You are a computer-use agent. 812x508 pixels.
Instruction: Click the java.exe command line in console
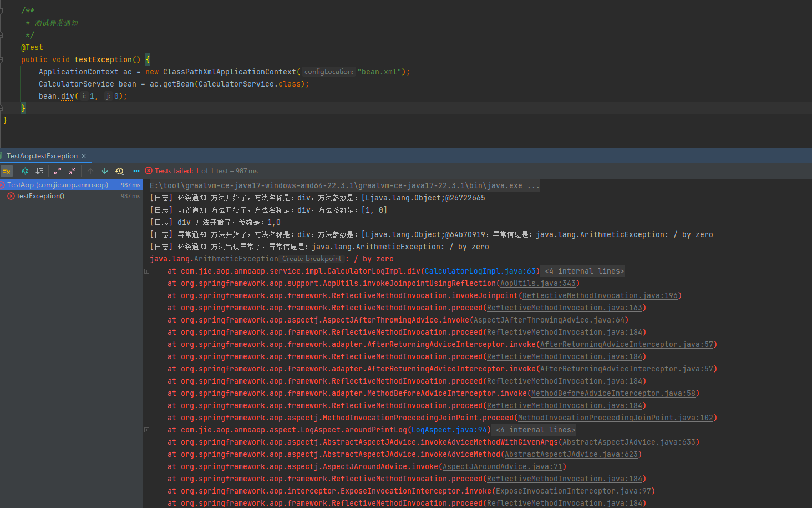[344, 186]
